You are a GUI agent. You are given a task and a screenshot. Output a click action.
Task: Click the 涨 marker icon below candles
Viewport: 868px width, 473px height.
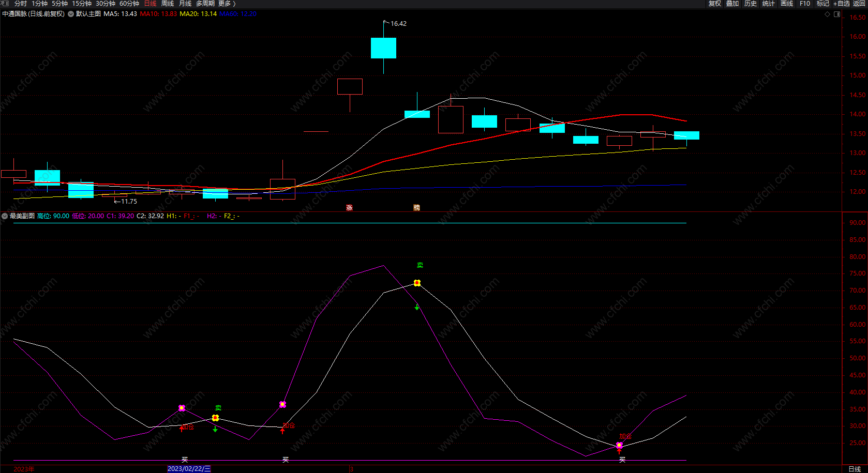point(350,208)
